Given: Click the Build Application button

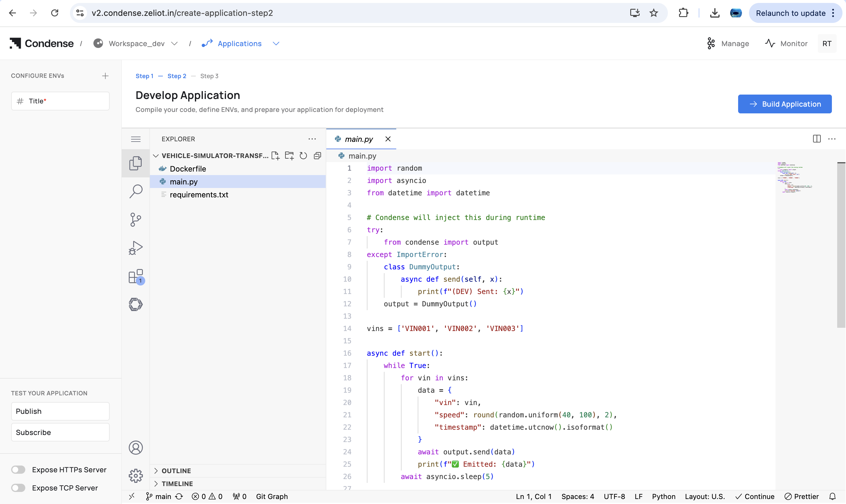Looking at the screenshot, I should pyautogui.click(x=785, y=104).
